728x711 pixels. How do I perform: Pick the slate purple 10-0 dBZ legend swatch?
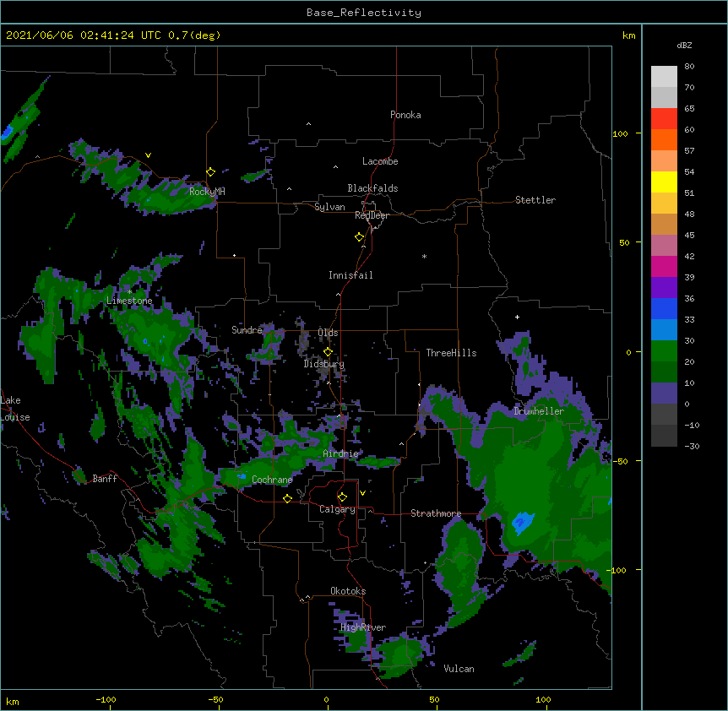click(664, 393)
